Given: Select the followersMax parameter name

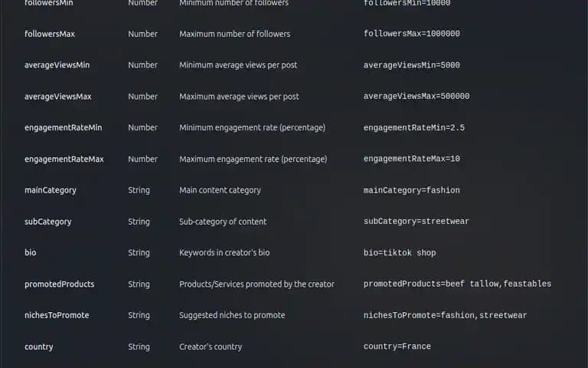Looking at the screenshot, I should tap(50, 34).
